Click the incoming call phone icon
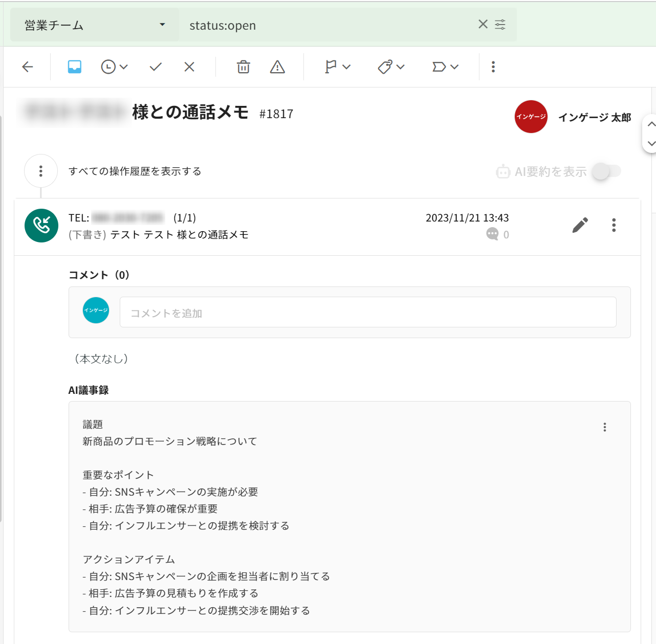This screenshot has width=656, height=644. 41,225
